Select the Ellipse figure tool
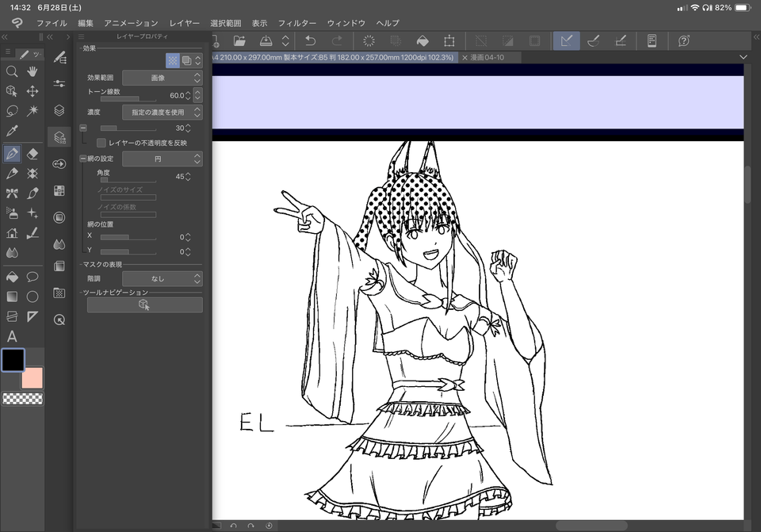 pos(33,297)
